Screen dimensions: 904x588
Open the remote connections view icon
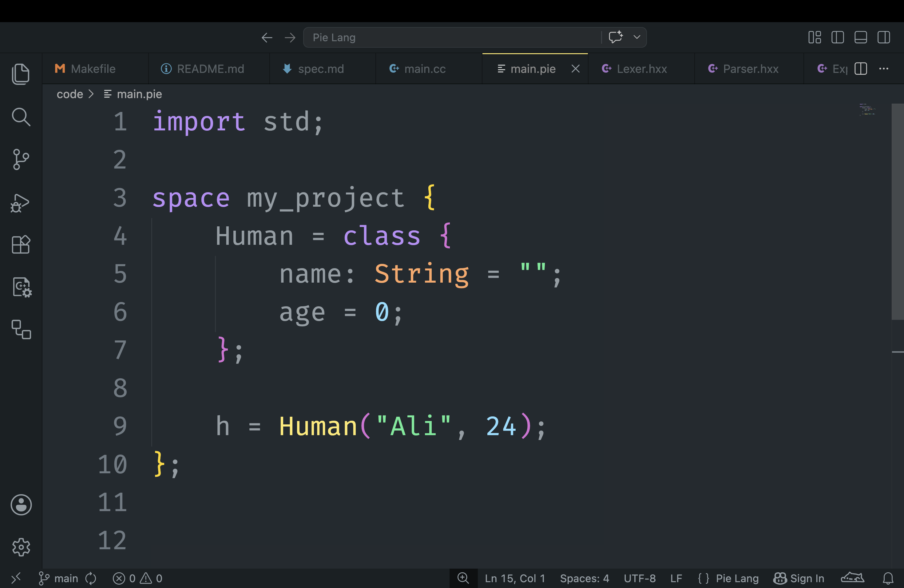(21, 329)
